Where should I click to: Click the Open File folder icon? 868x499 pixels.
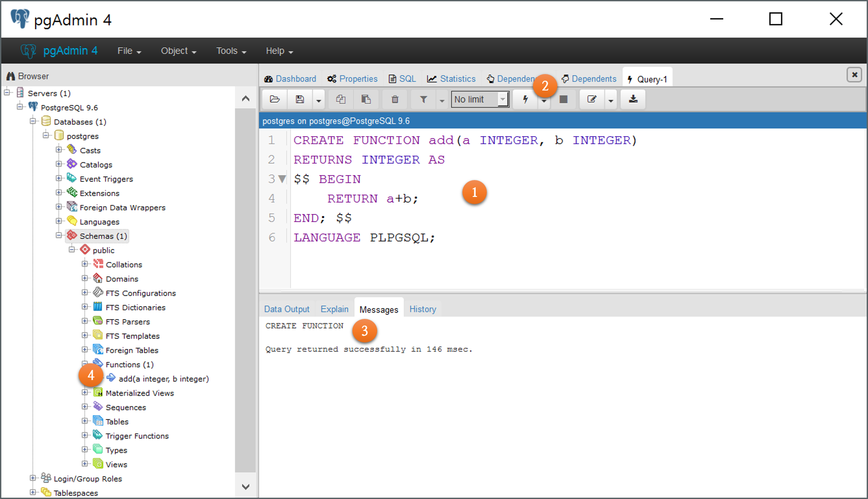coord(275,99)
